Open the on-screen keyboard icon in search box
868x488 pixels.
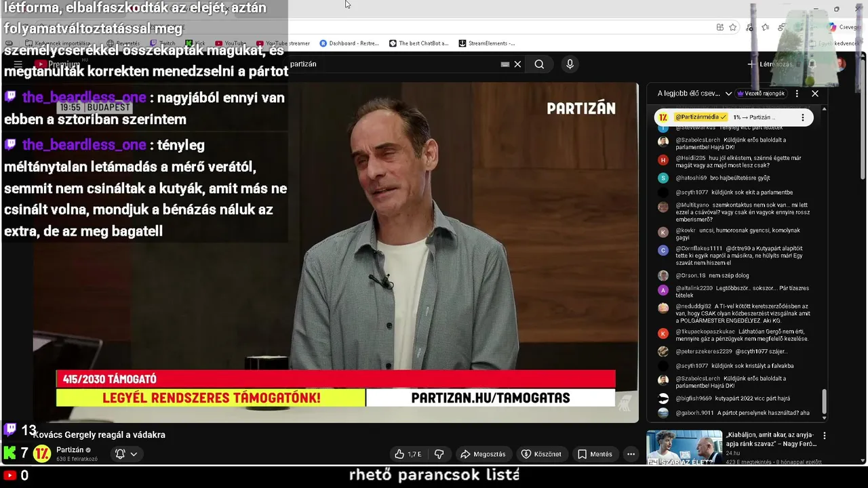(505, 64)
